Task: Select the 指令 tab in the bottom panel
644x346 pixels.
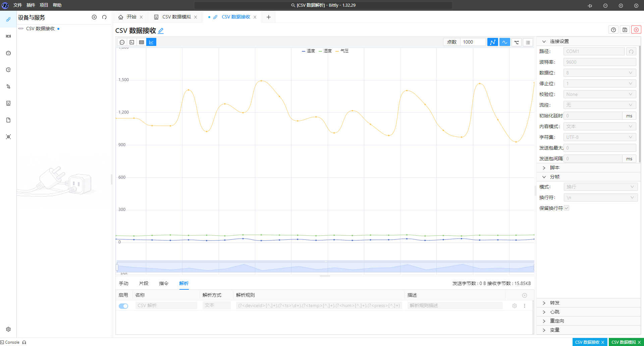Action: point(164,284)
